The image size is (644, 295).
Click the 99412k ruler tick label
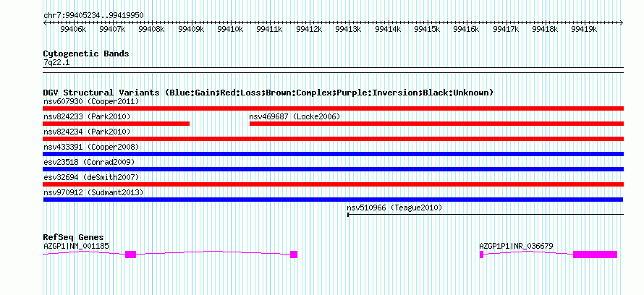[x=309, y=29]
